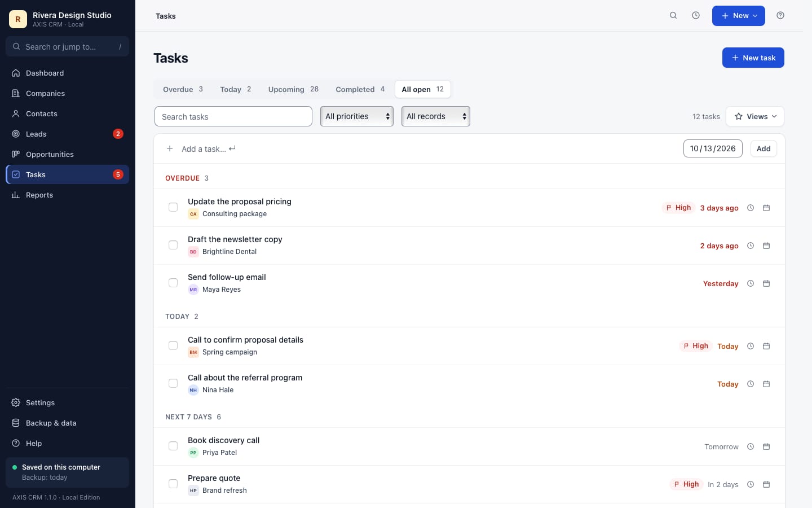Screen dimensions: 812x508
Task: Click calendar icon for Update the proposal pricing
Action: pyautogui.click(x=766, y=208)
